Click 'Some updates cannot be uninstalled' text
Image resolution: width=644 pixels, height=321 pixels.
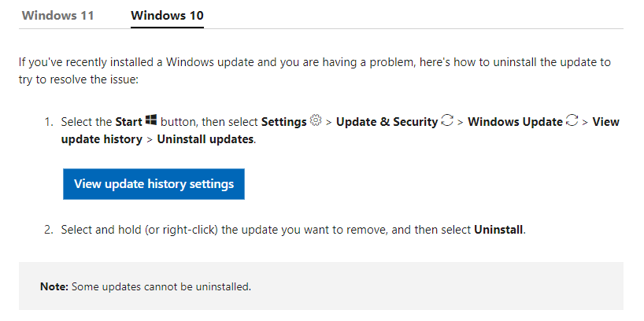click(161, 286)
